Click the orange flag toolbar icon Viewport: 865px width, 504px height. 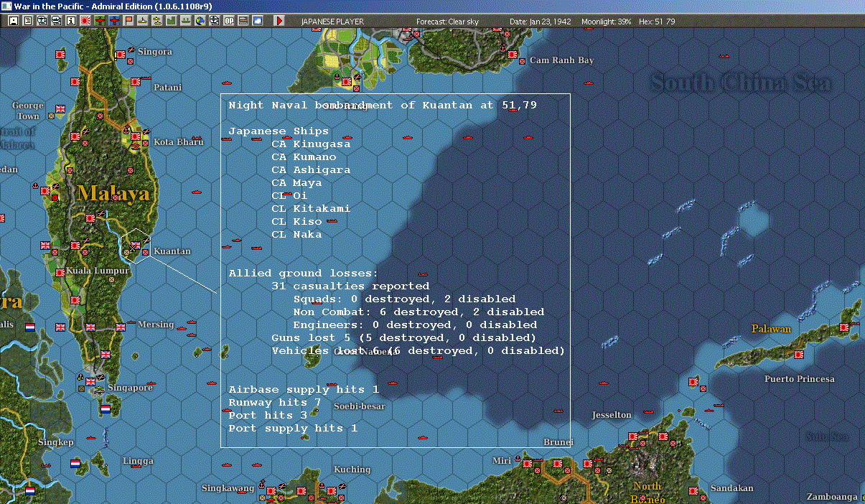coord(128,21)
